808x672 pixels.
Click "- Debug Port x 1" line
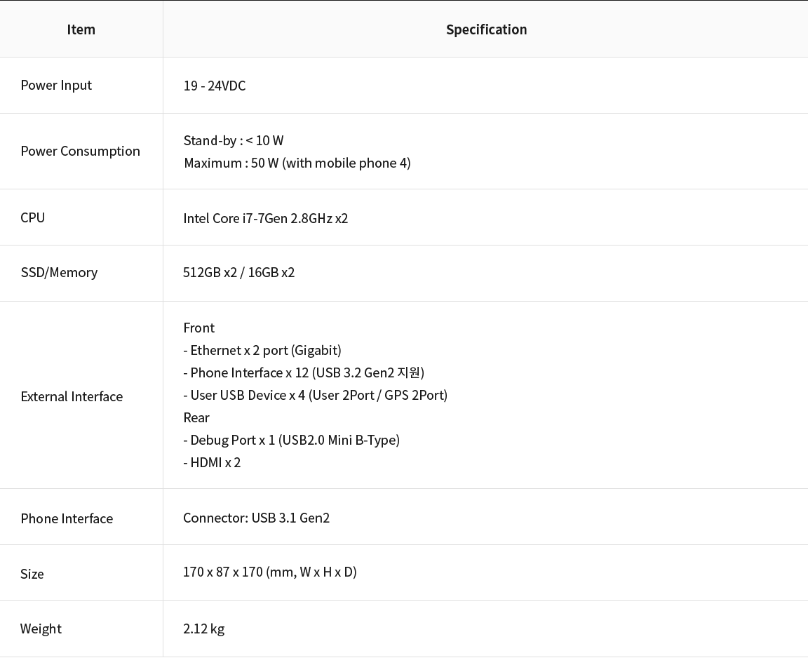tap(292, 440)
